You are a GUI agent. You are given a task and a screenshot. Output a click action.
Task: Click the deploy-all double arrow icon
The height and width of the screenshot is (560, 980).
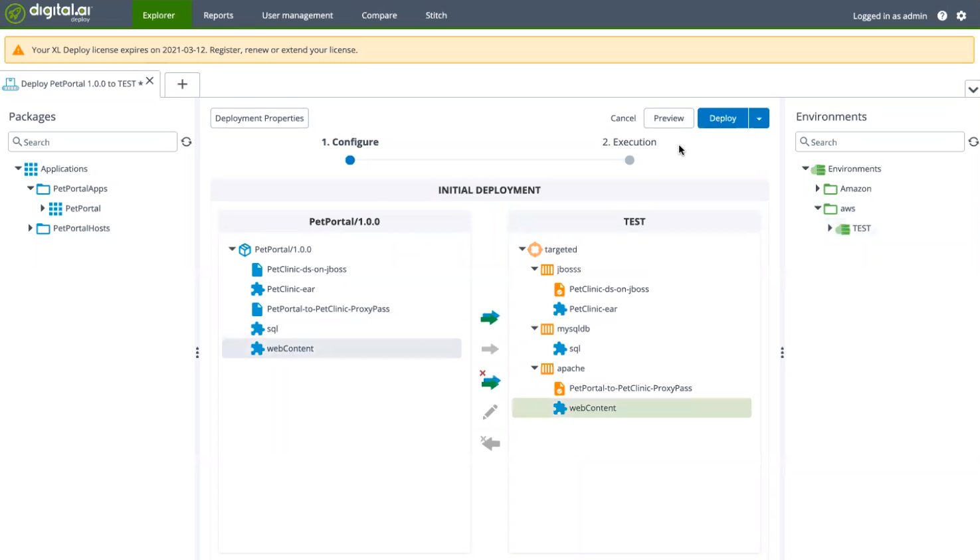490,318
